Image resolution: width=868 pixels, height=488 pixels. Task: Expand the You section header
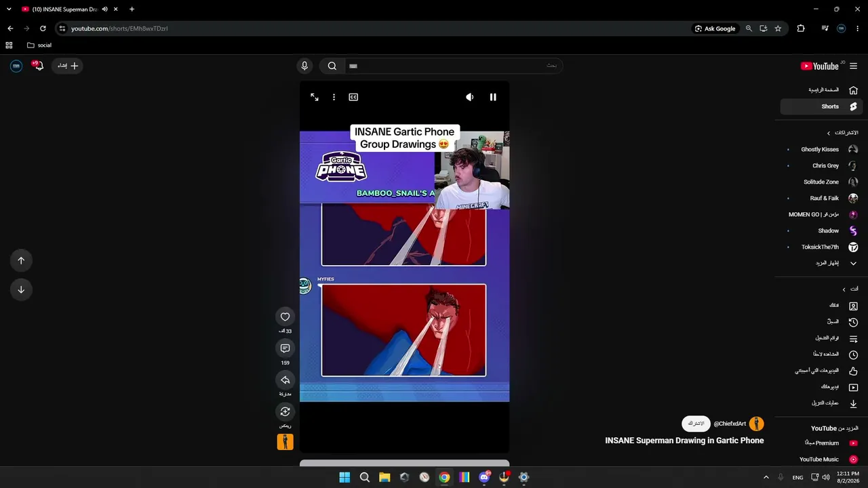point(850,289)
